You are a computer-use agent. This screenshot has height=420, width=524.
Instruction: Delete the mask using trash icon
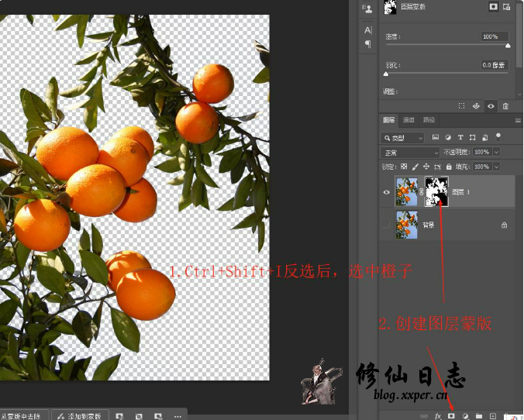pos(505,105)
